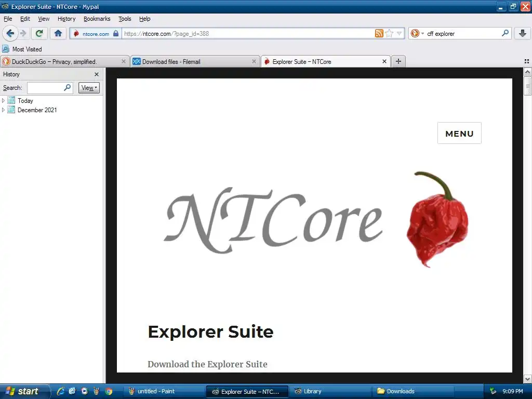This screenshot has width=532, height=399.
Task: Click the History sidebar search magnifier
Action: tap(67, 87)
